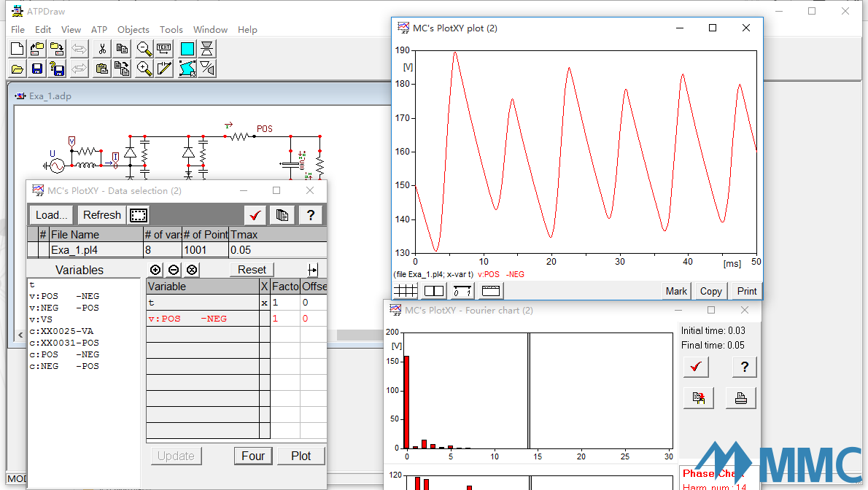Select variable c:XX0031-POS in Variables list
This screenshot has height=490, width=868.
64,343
